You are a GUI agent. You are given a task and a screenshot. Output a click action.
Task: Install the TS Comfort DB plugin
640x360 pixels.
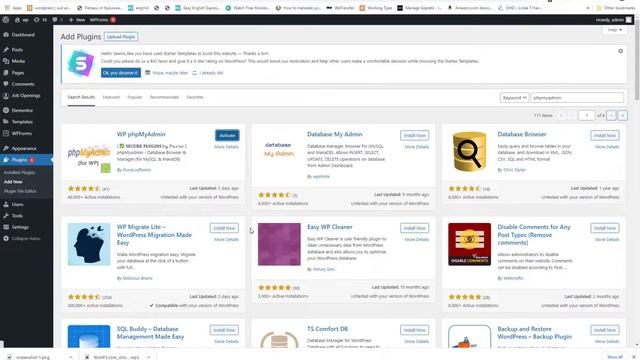[414, 330]
